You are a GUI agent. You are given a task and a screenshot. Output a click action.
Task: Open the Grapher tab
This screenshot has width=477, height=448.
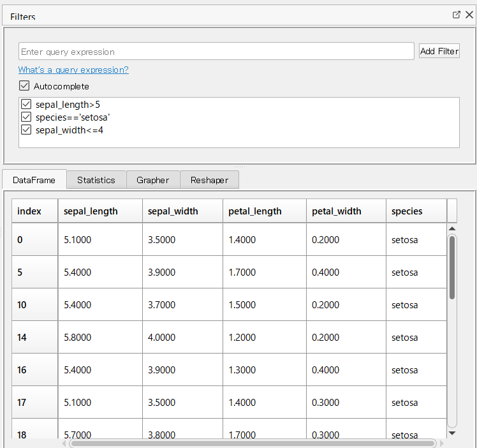click(152, 180)
